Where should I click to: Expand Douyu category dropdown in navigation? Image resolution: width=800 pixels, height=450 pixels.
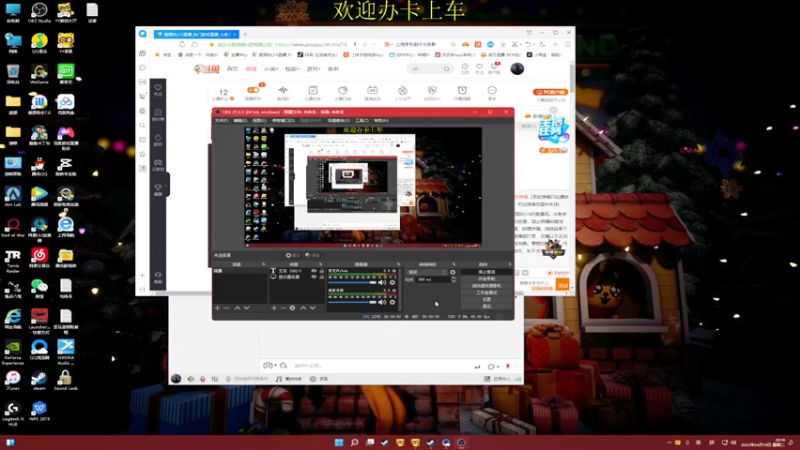(x=270, y=69)
